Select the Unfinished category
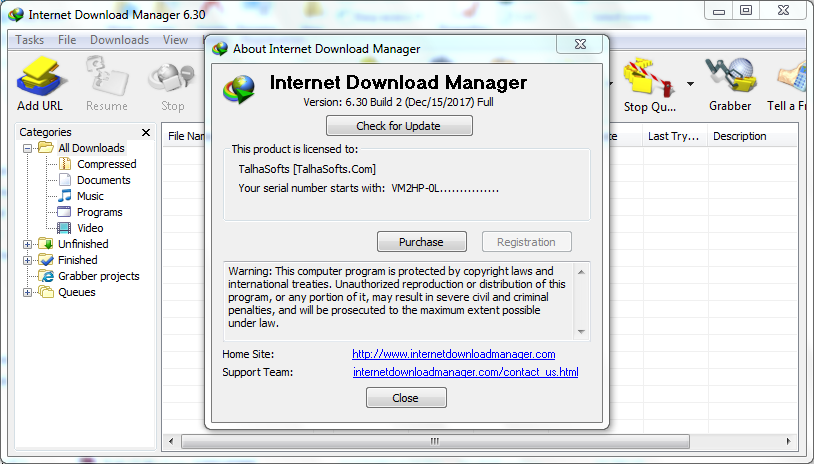The width and height of the screenshot is (814, 464). click(83, 244)
